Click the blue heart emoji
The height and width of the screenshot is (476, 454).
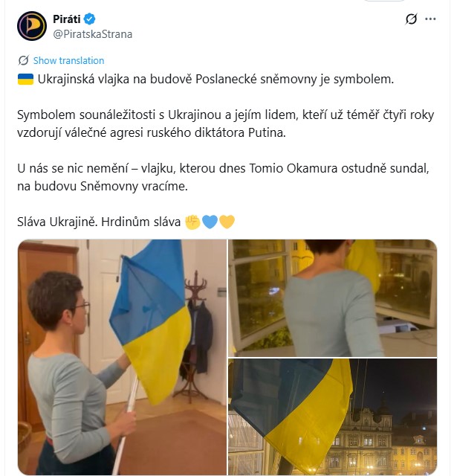coord(210,222)
